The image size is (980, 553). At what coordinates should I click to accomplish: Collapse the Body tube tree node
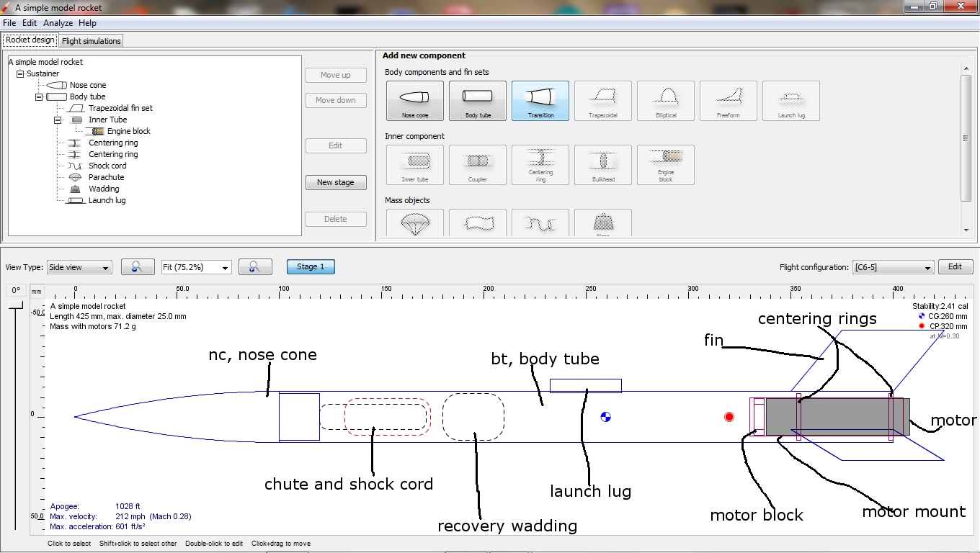39,96
